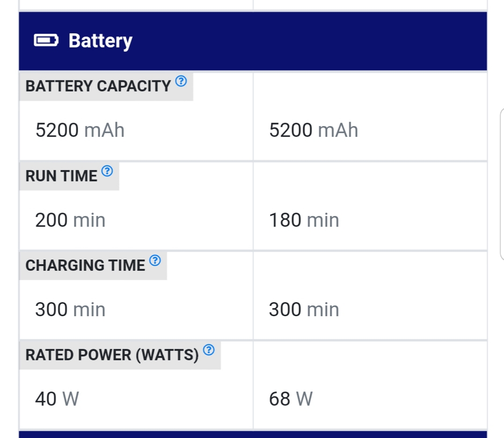
Task: Click the 180 min run time value
Action: point(304,220)
